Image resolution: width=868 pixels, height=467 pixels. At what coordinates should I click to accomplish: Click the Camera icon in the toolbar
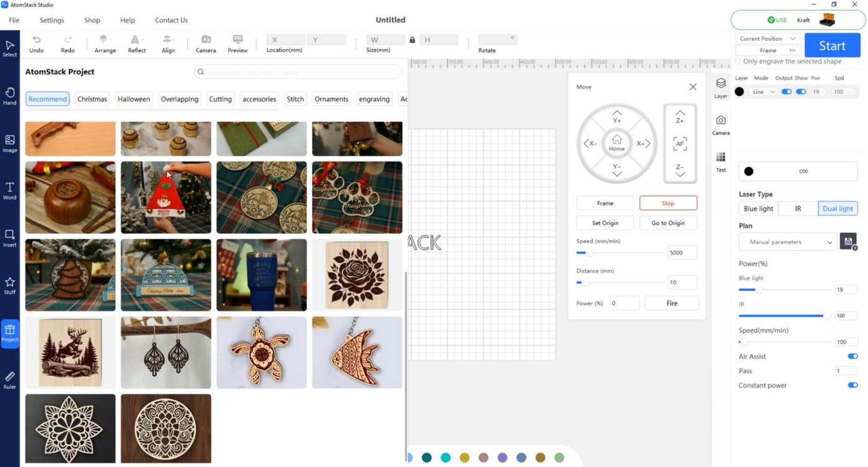[206, 44]
